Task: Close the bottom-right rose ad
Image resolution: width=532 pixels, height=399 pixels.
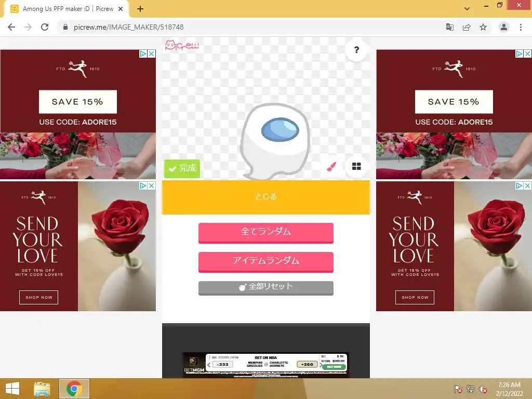Action: click(528, 185)
